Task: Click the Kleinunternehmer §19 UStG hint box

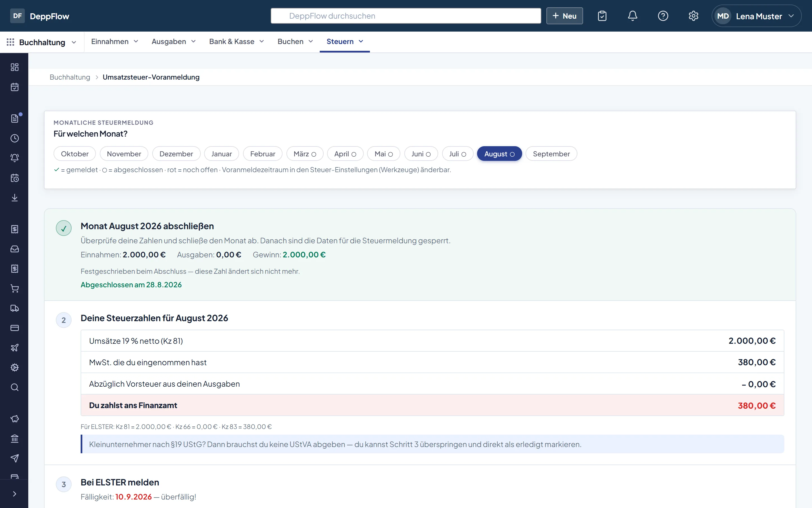Action: click(x=432, y=444)
